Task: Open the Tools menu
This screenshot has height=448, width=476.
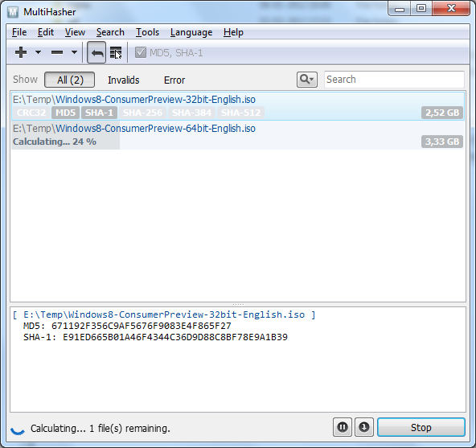Action: click(x=147, y=32)
